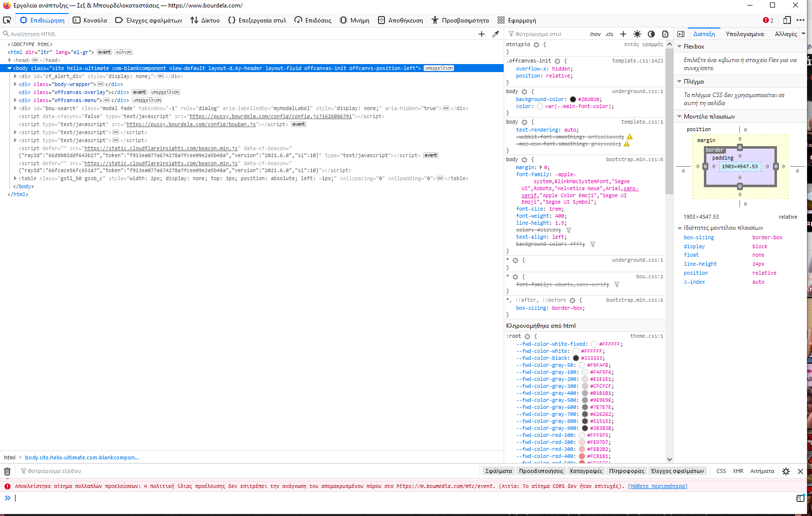Toggle print media simulation
Screen dimensions: 812x516
pyautogui.click(x=665, y=34)
